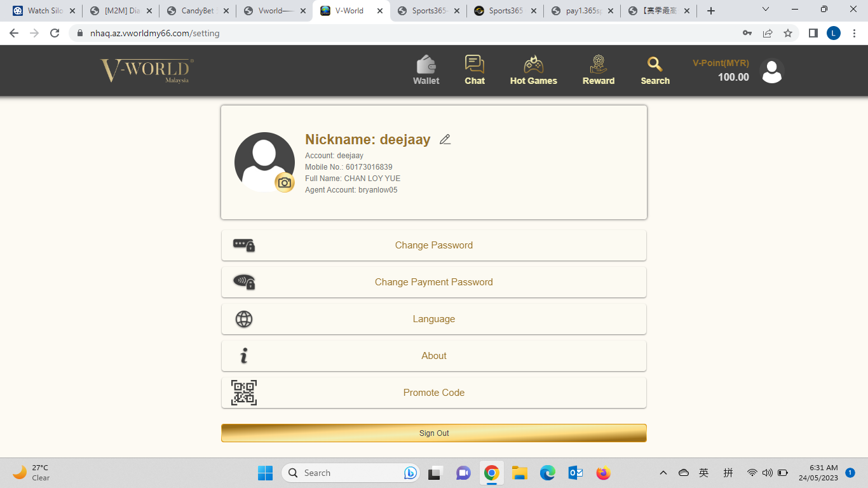
Task: Open Firefox from taskbar
Action: point(604,473)
